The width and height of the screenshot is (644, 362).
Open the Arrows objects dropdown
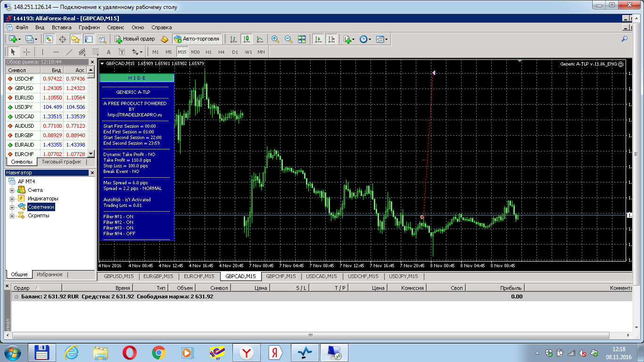coord(141,52)
